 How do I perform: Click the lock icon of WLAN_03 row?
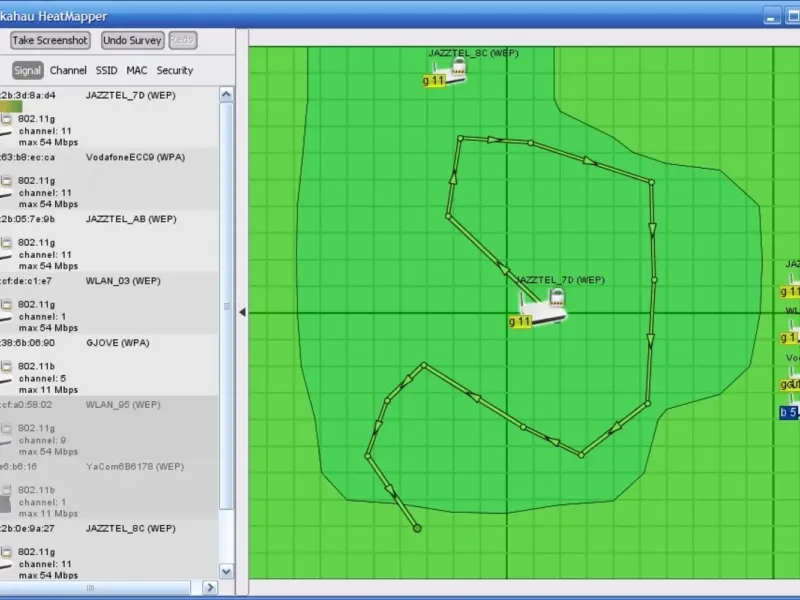pos(6,304)
